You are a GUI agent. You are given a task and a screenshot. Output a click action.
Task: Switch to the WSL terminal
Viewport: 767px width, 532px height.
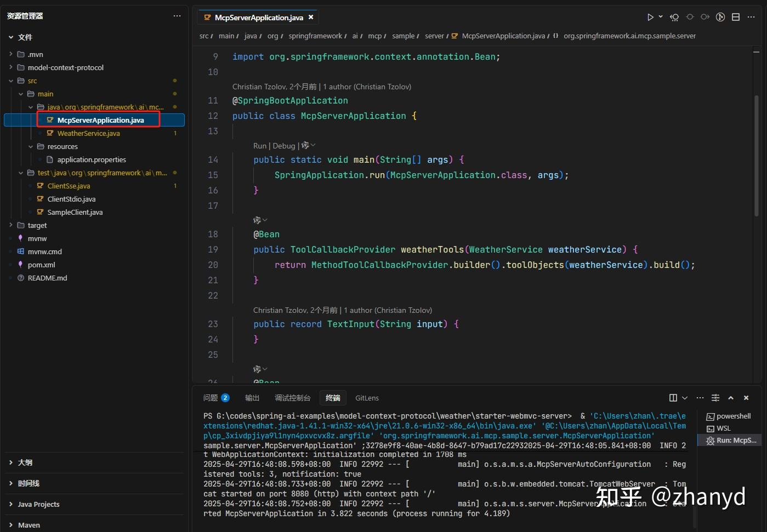[723, 428]
